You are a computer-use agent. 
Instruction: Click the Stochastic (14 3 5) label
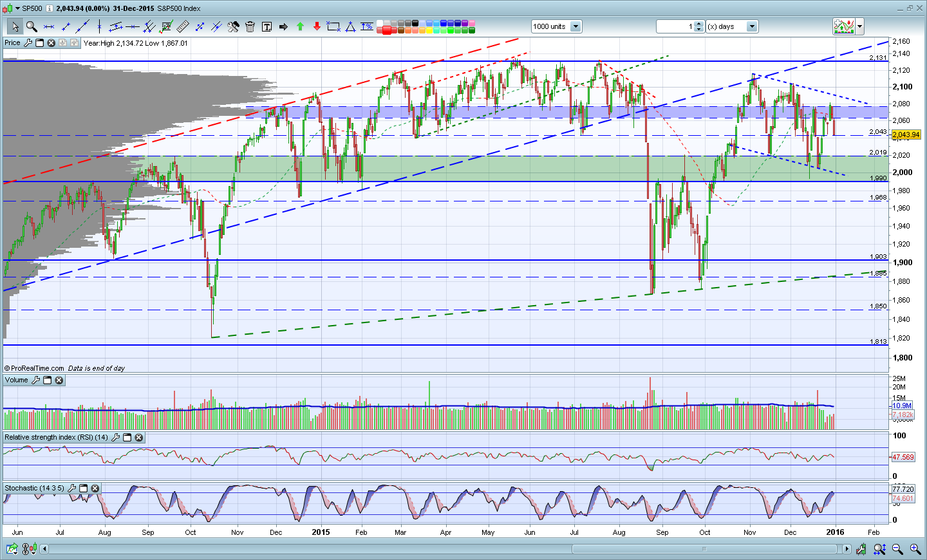pos(35,489)
